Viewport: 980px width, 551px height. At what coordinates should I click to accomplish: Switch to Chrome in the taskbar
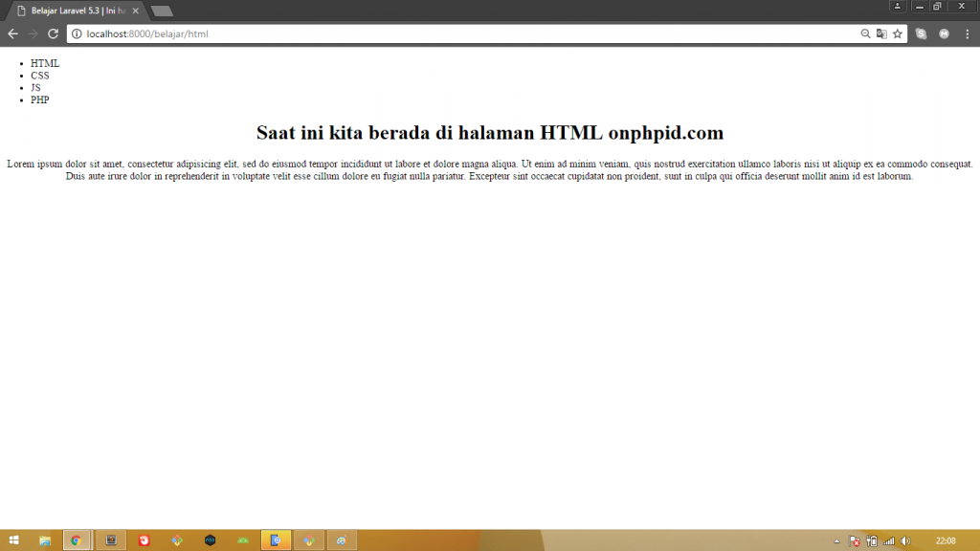(x=77, y=540)
